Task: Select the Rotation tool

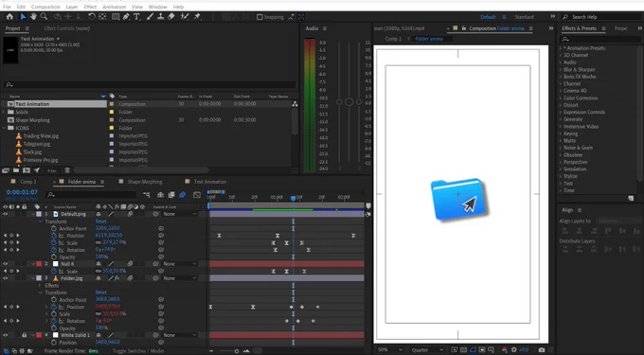Action: (x=92, y=17)
